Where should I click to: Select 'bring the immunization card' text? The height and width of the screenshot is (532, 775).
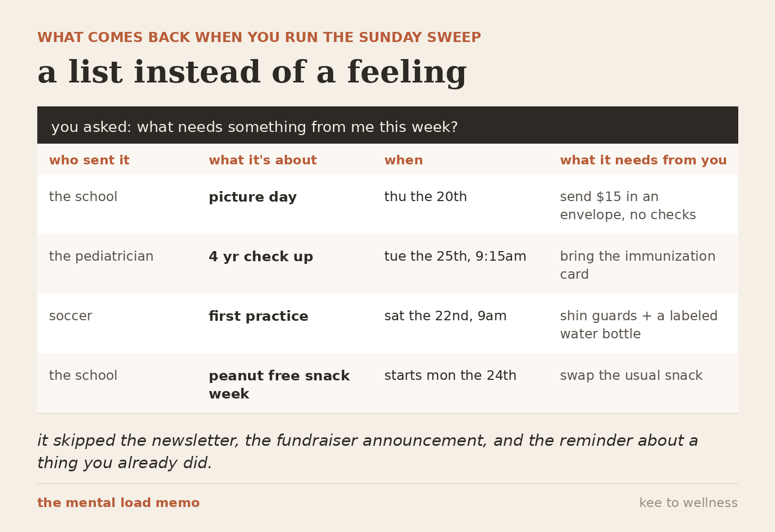638,265
